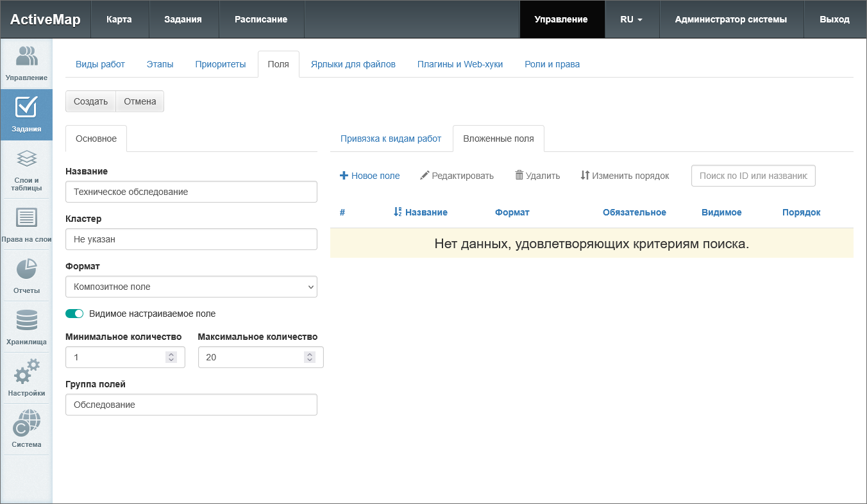Screen dimensions: 867x504
Task: Click the Создать button
Action: (90, 101)
